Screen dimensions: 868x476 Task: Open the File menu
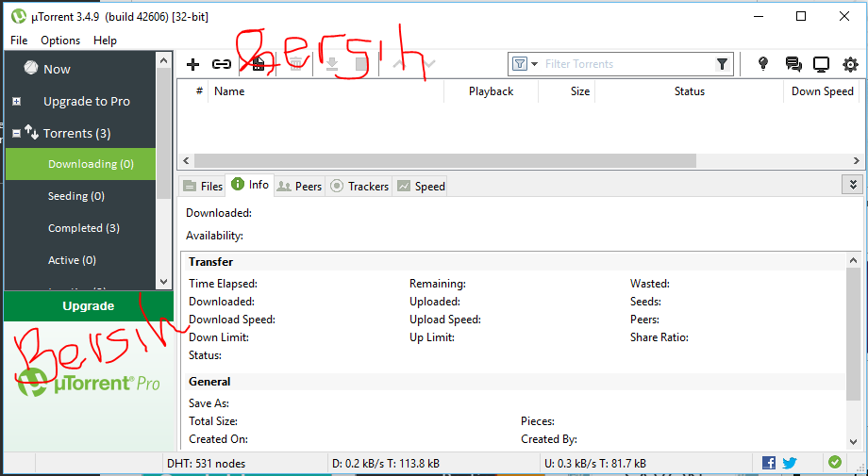tap(19, 41)
